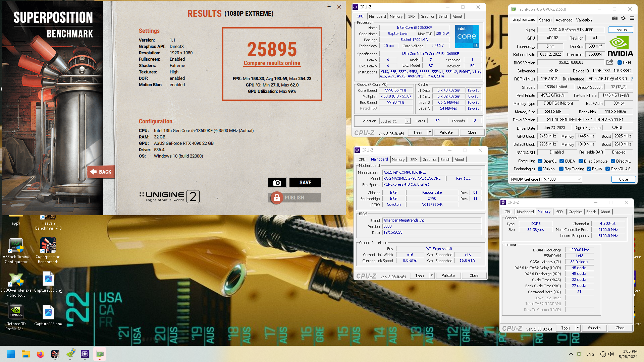
Task: Open the Socket #1 selection dropdown
Action: coord(395,121)
